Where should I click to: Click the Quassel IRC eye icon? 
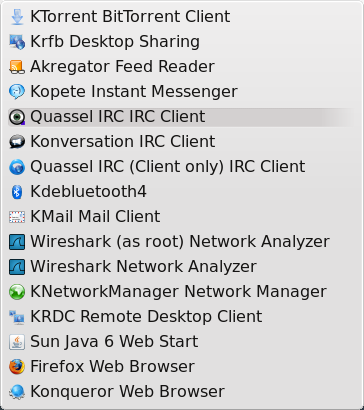(17, 117)
